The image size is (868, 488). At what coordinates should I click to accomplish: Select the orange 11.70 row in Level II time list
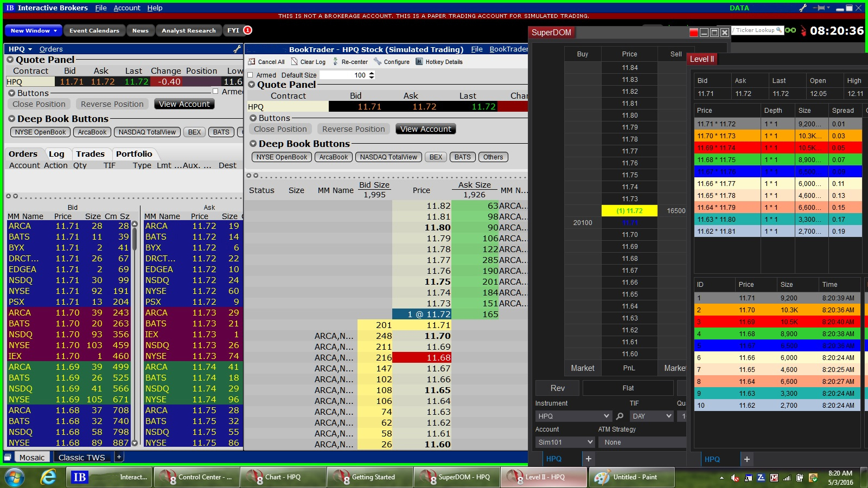tap(777, 310)
